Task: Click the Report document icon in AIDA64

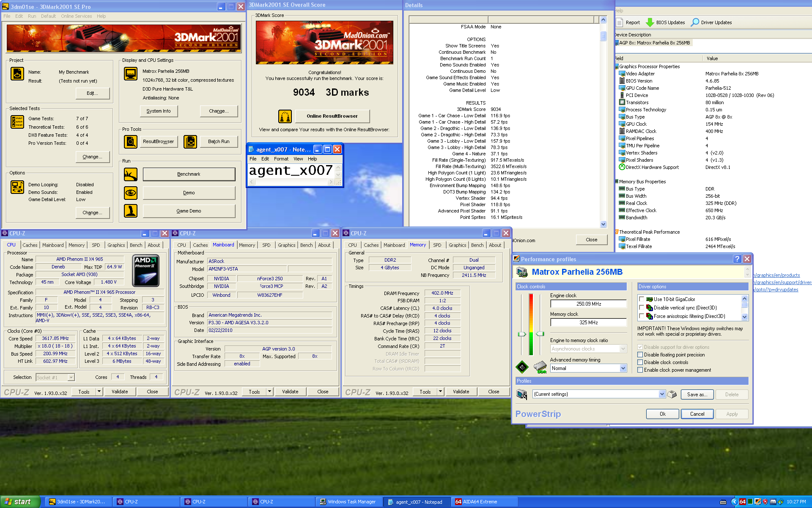Action: click(x=620, y=22)
